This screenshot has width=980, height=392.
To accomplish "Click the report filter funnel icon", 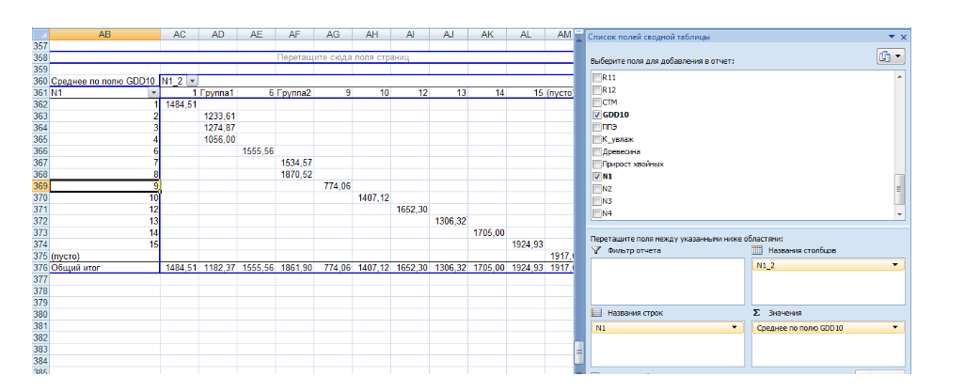I will click(595, 251).
